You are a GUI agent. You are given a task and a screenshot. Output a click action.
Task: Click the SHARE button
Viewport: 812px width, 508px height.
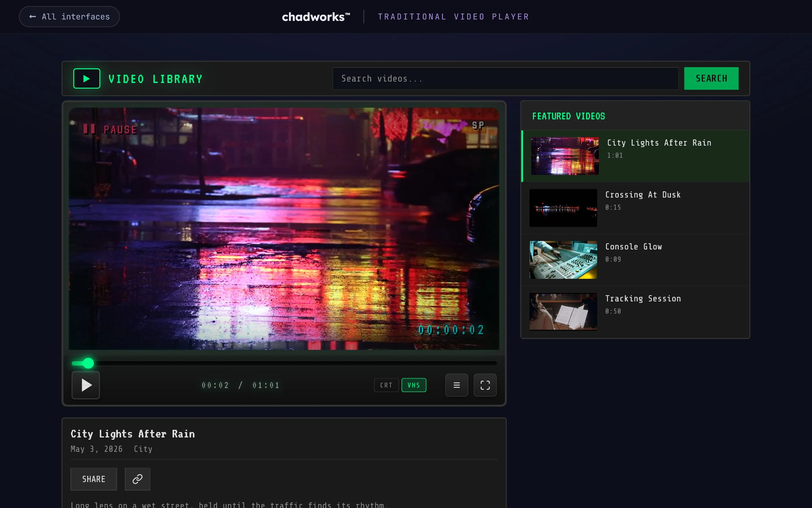pyautogui.click(x=94, y=479)
